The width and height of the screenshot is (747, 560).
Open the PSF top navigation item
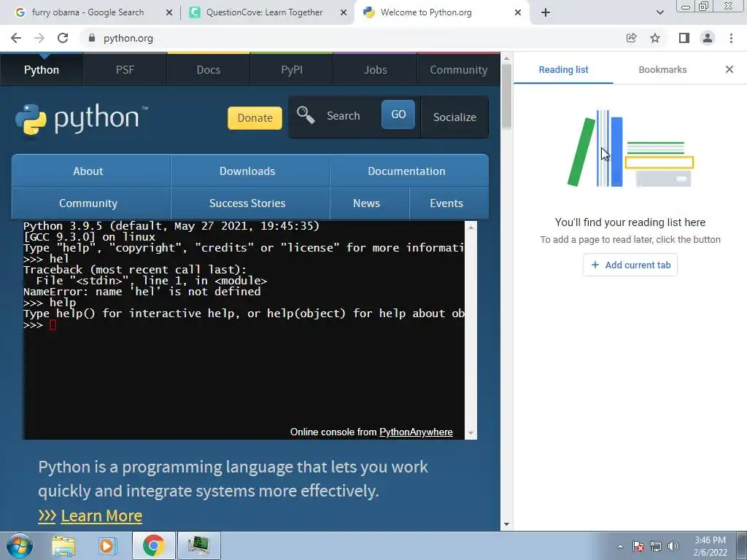click(125, 69)
